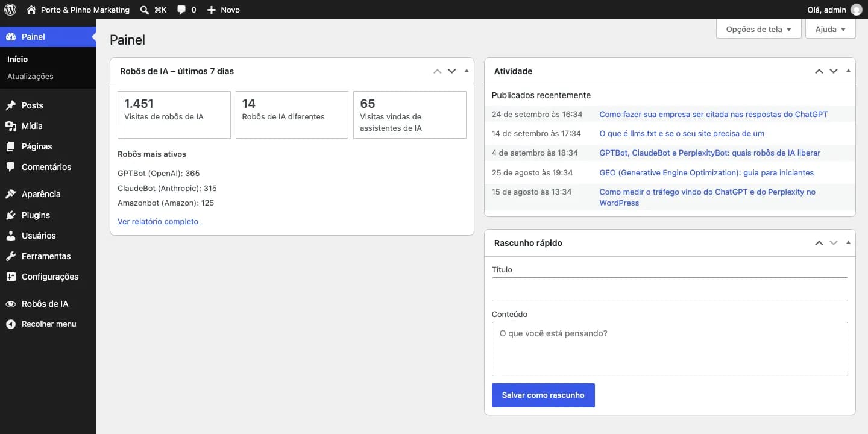This screenshot has width=868, height=434.
Task: Open the search magnifier icon in admin bar
Action: pyautogui.click(x=145, y=10)
